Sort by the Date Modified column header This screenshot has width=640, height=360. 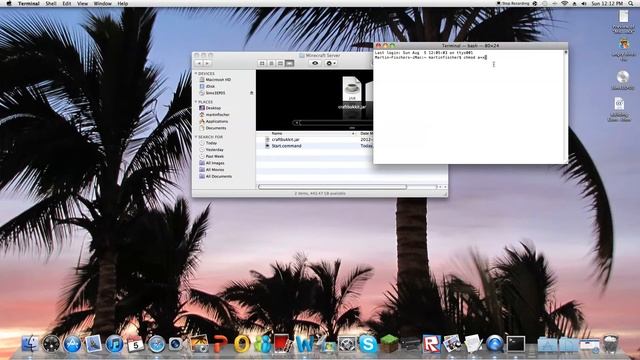(x=366, y=133)
